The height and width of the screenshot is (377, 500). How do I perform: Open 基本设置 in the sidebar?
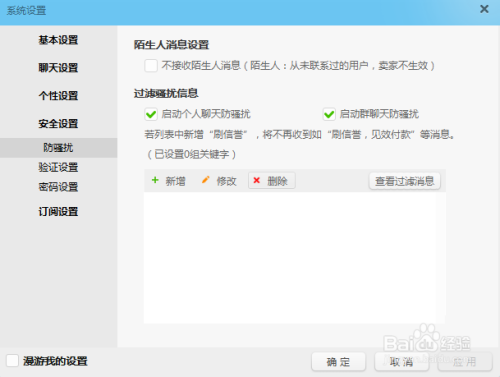click(x=58, y=40)
